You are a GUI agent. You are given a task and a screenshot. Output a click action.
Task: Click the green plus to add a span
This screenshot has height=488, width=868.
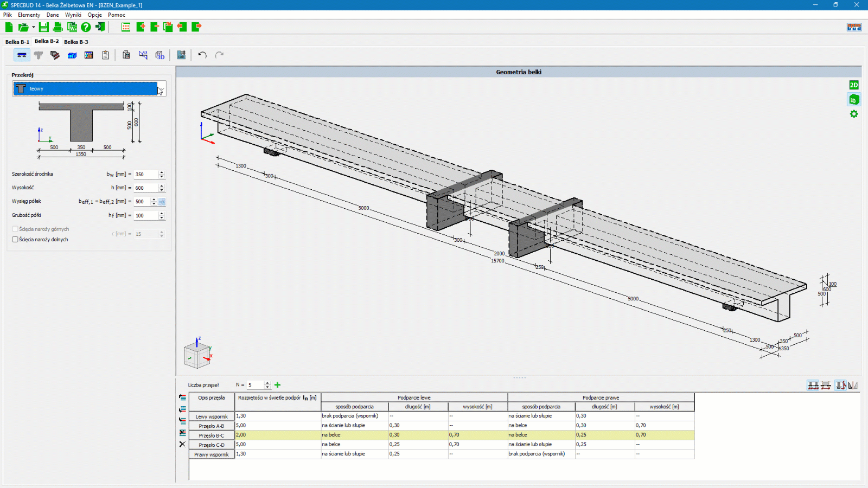[278, 385]
